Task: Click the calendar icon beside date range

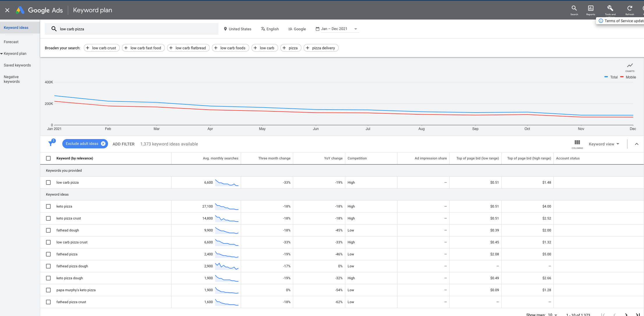Action: pos(318,29)
